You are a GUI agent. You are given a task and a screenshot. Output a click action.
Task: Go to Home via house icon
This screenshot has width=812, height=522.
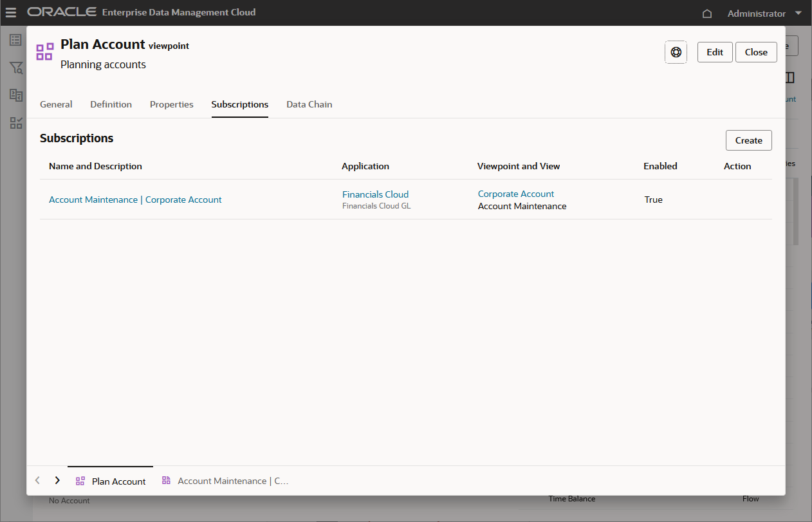point(707,14)
